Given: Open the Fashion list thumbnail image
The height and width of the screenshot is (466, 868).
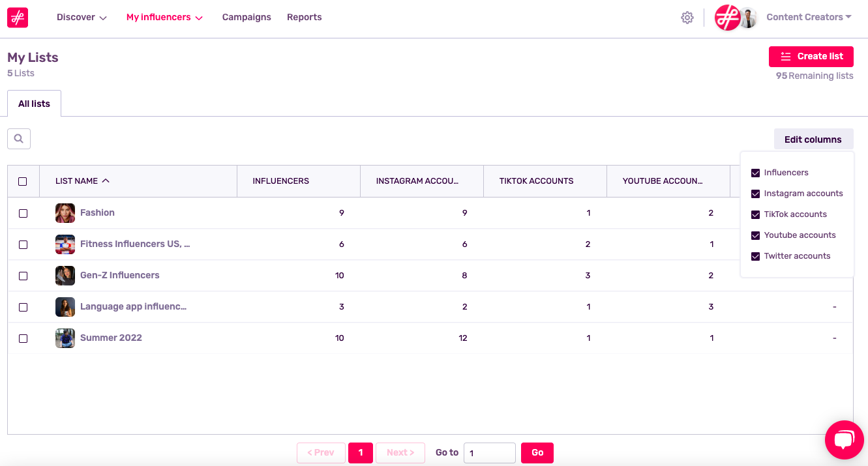Looking at the screenshot, I should [65, 213].
